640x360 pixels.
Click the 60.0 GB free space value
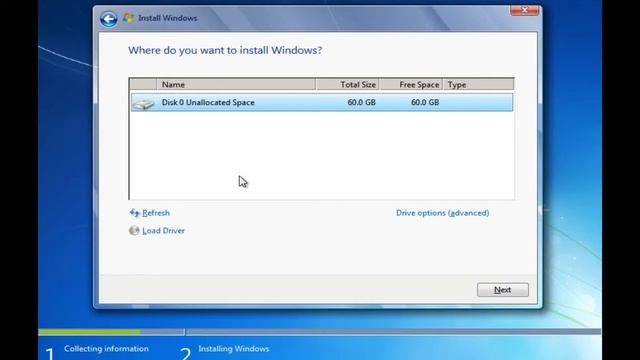425,102
